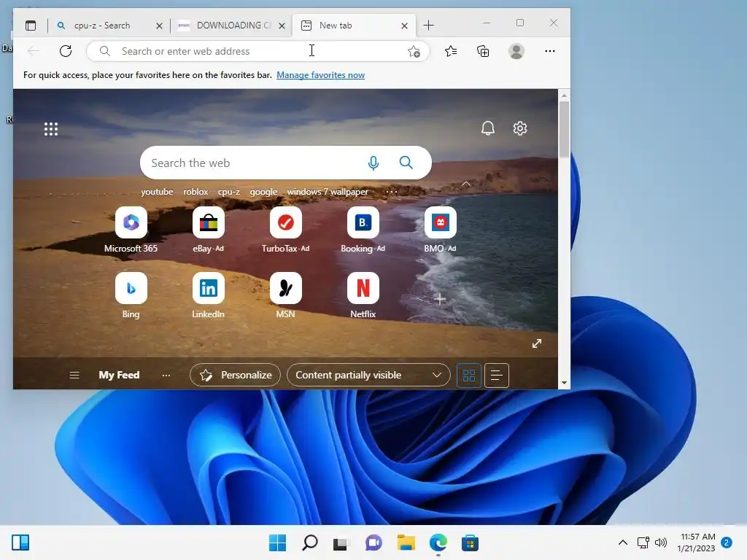Image resolution: width=747 pixels, height=560 pixels.
Task: Click the Search the web box
Action: [286, 163]
